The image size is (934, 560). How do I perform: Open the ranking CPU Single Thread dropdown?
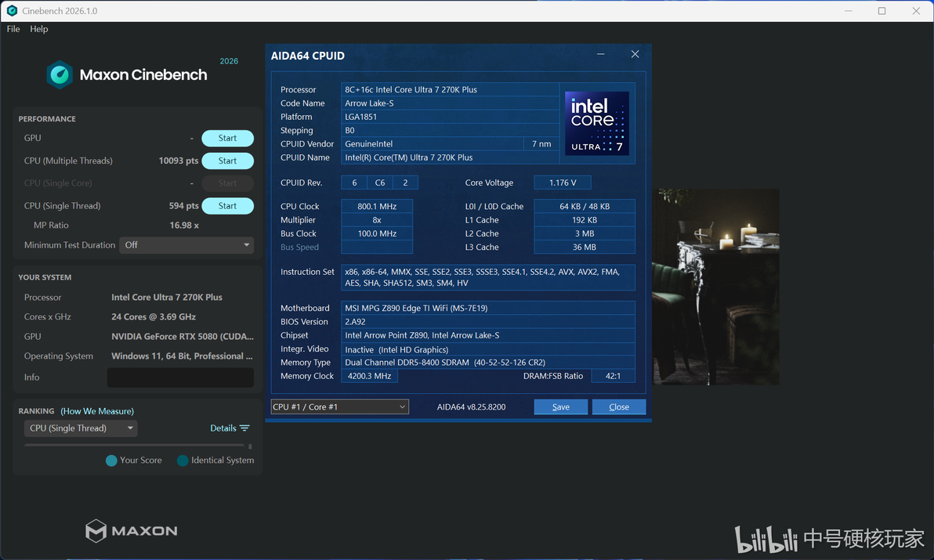tap(81, 428)
